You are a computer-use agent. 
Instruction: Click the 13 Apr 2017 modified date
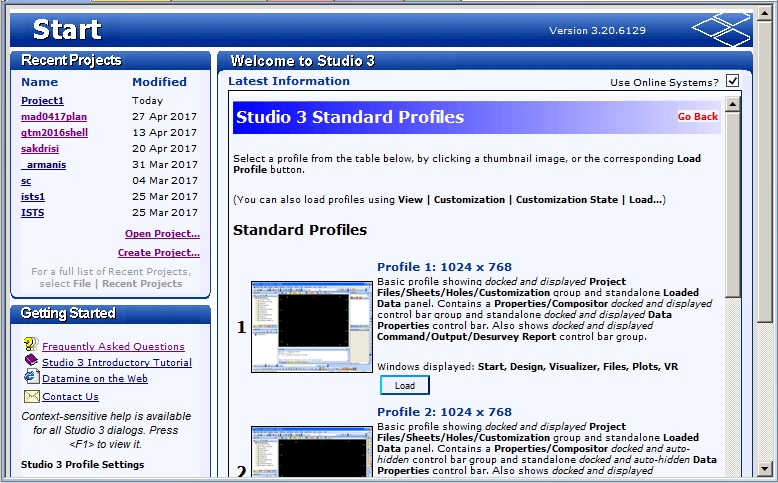(164, 133)
